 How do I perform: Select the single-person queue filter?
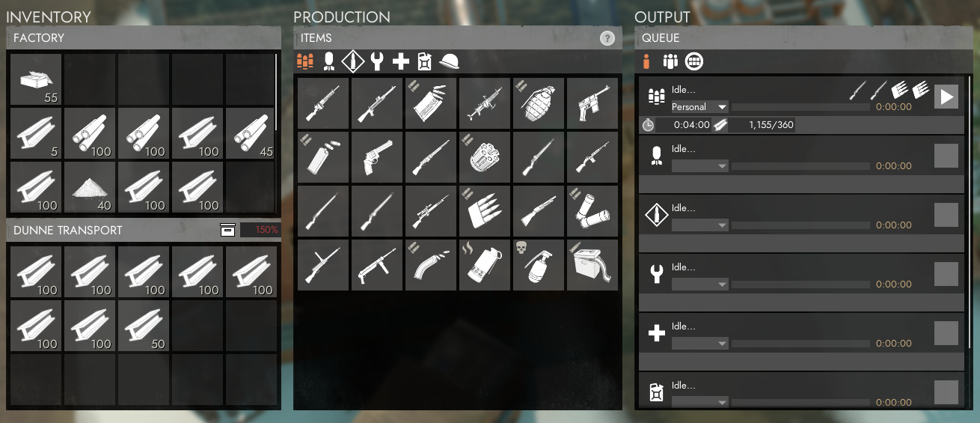click(646, 61)
